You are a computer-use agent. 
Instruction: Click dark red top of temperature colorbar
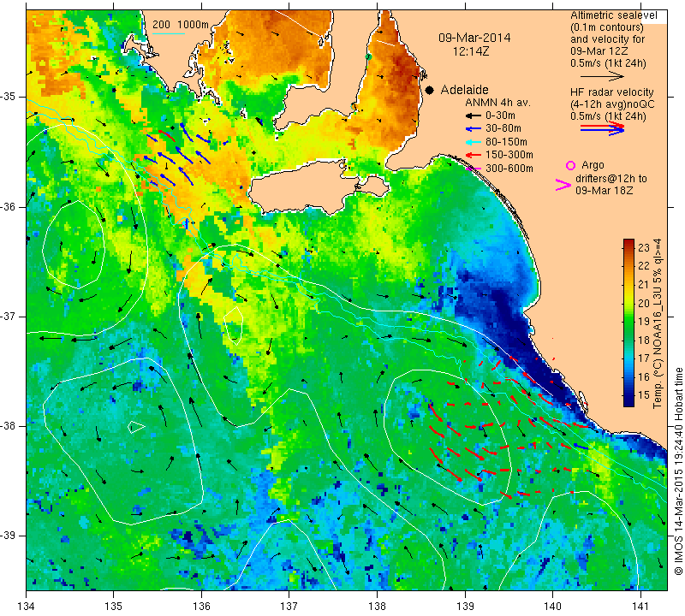628,242
